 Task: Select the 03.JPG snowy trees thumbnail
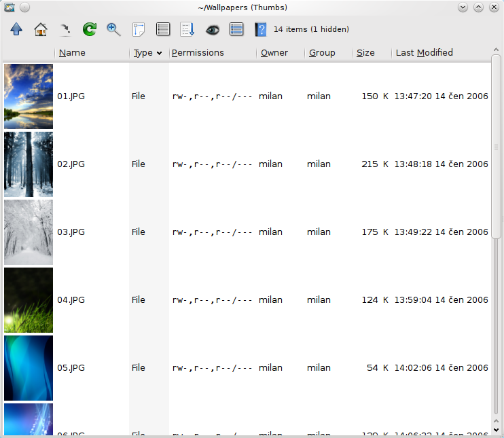pyautogui.click(x=29, y=232)
